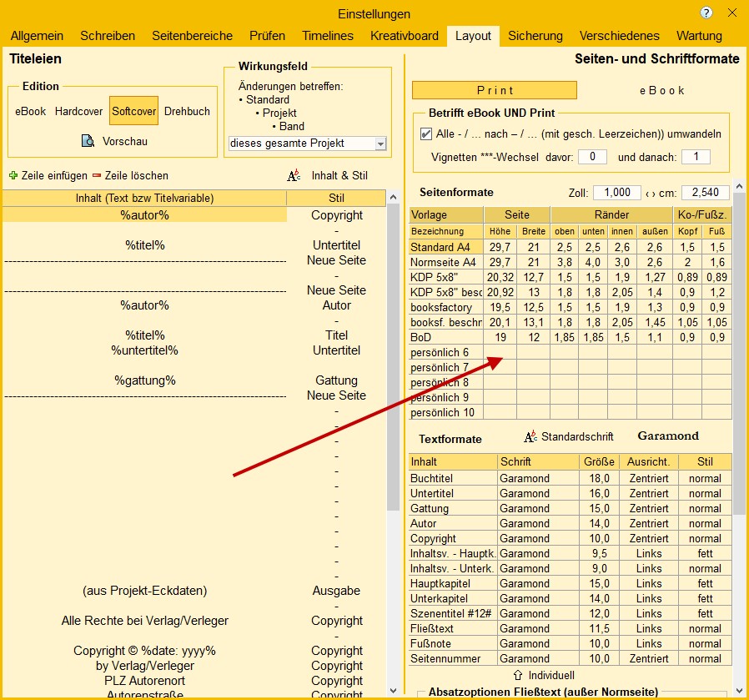The width and height of the screenshot is (749, 700).
Task: Toggle the dash conversion checkbox
Action: [425, 133]
